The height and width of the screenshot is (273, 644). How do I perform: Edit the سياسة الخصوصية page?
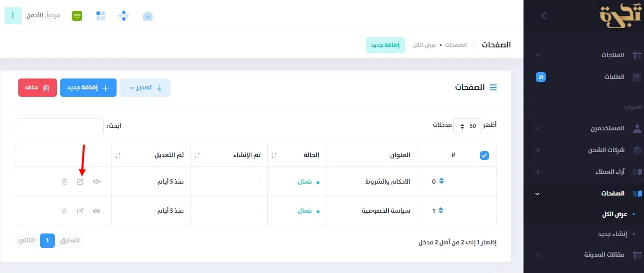[80, 211]
